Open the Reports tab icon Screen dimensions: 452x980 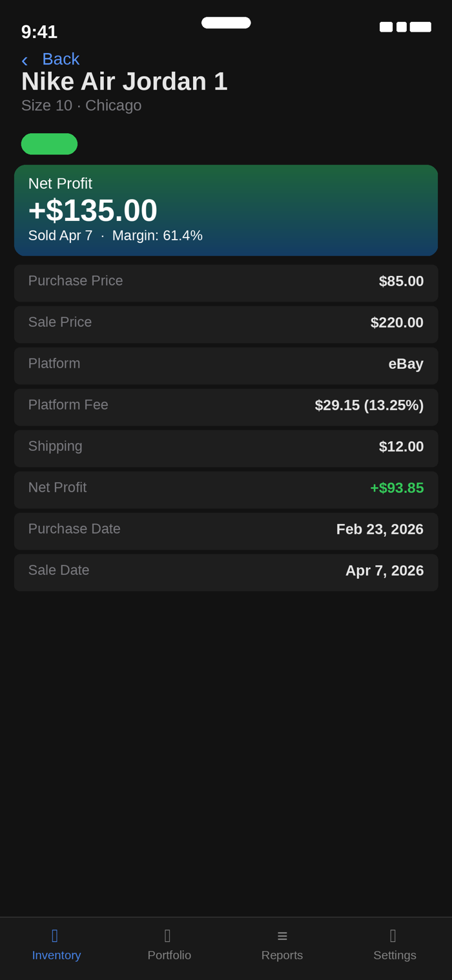pyautogui.click(x=282, y=935)
